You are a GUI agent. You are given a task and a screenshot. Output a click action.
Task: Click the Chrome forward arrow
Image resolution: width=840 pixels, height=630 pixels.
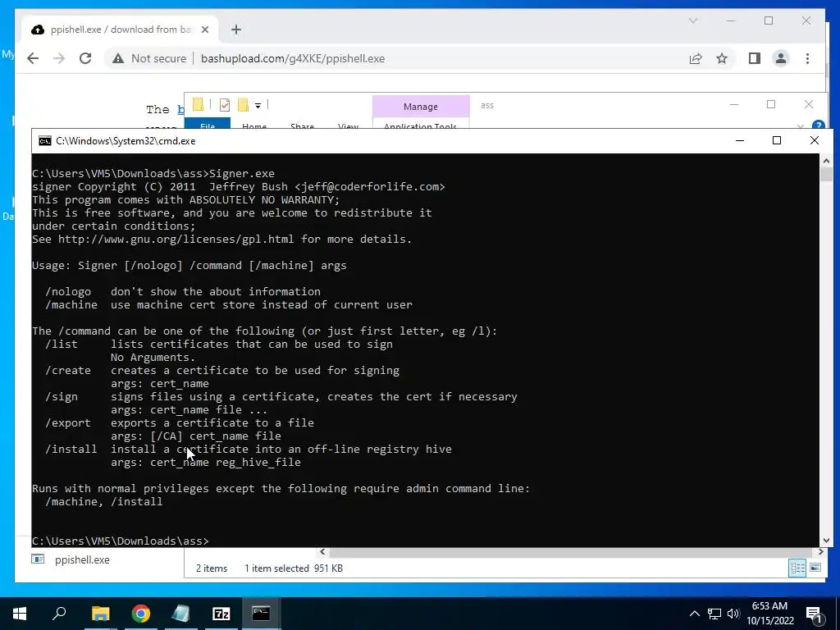[x=59, y=58]
